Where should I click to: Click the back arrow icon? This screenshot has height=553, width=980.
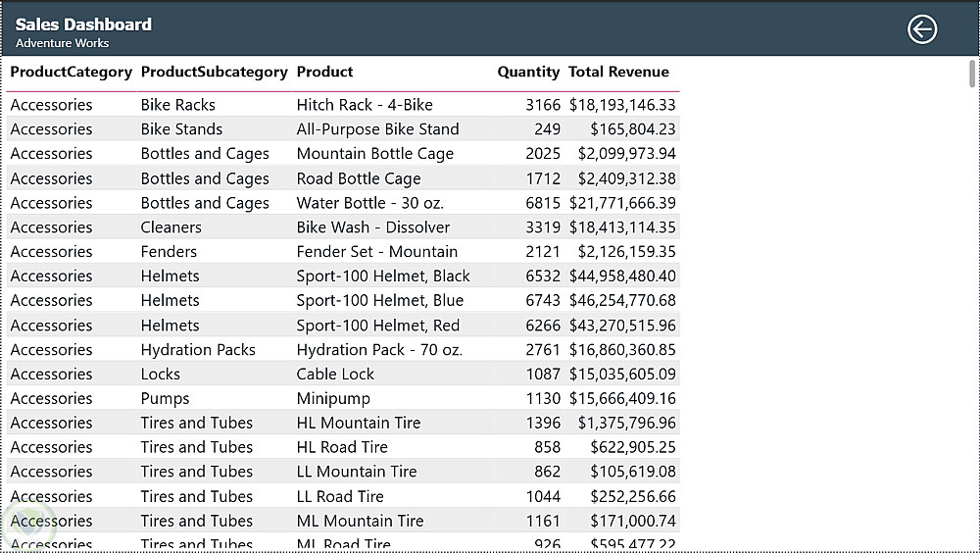[x=921, y=29]
